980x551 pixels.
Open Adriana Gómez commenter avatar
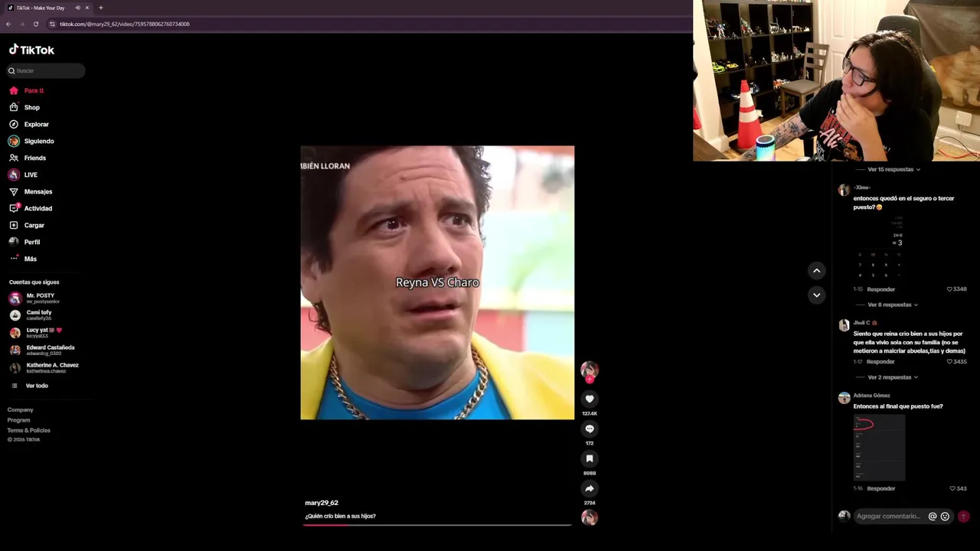844,398
